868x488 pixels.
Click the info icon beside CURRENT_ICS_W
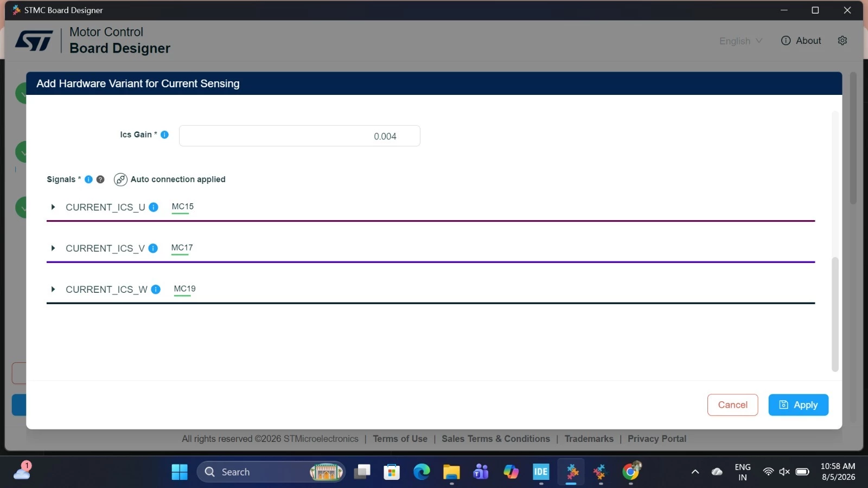156,290
